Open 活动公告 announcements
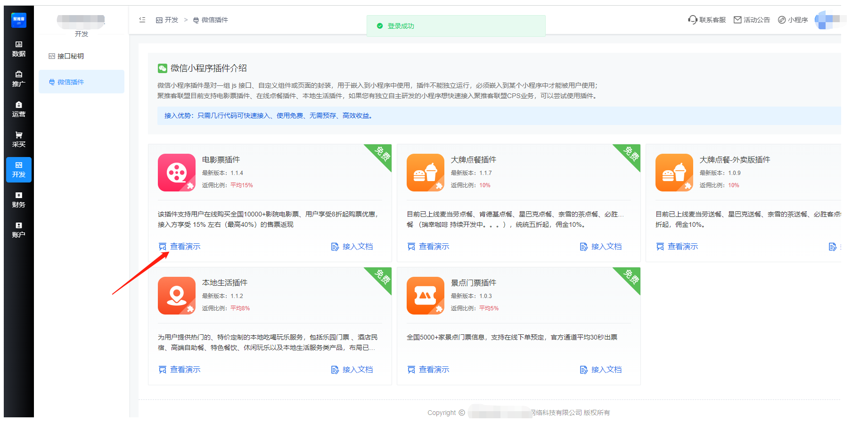The width and height of the screenshot is (868, 431). (x=752, y=20)
